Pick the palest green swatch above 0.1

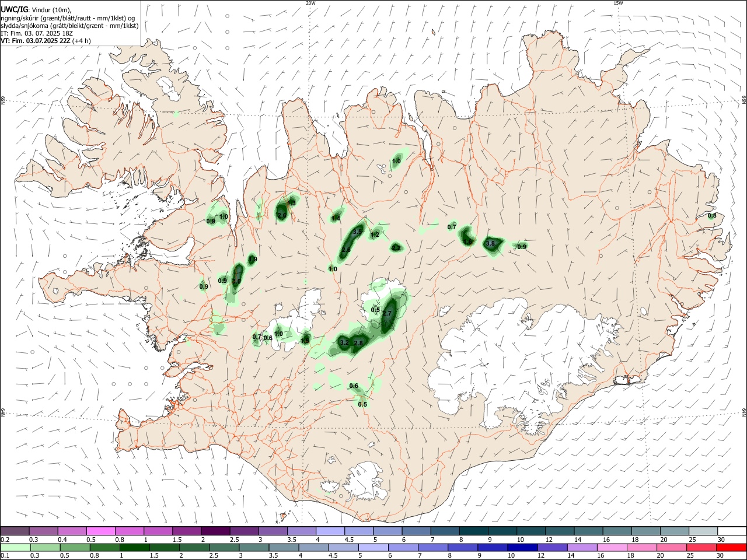[15, 547]
